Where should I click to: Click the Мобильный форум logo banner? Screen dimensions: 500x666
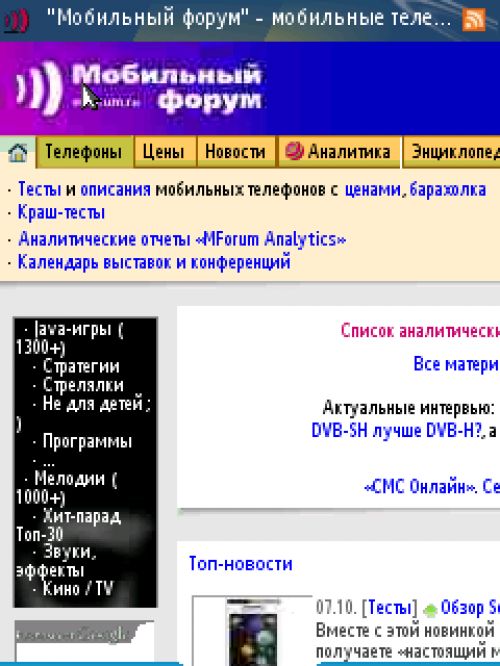click(x=140, y=89)
